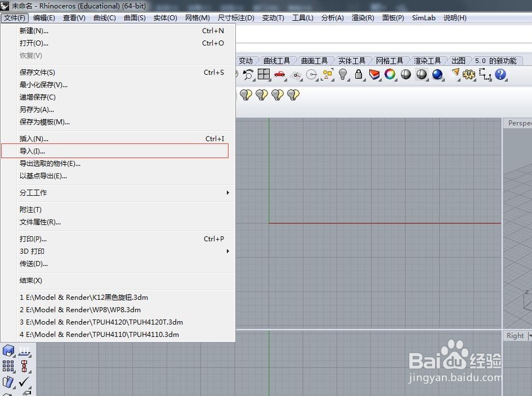Click the boolean split solids icon
The height and width of the screenshot is (396, 532).
8,382
